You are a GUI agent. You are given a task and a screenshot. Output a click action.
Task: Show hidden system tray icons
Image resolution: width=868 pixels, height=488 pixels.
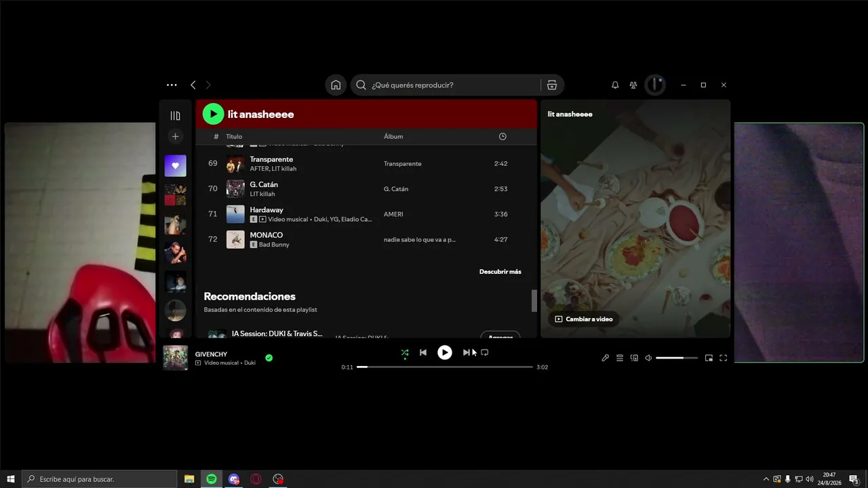click(x=766, y=479)
